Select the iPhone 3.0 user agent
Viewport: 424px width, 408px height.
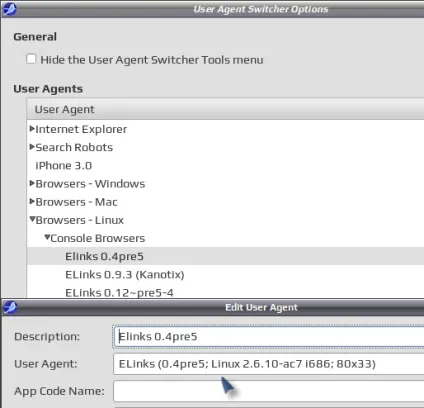click(63, 166)
